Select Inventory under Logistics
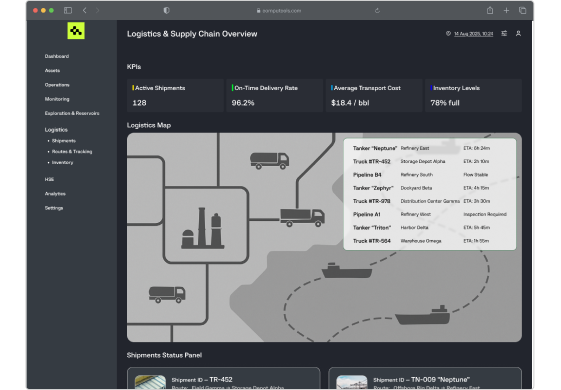The height and width of the screenshot is (390, 561). (x=62, y=162)
